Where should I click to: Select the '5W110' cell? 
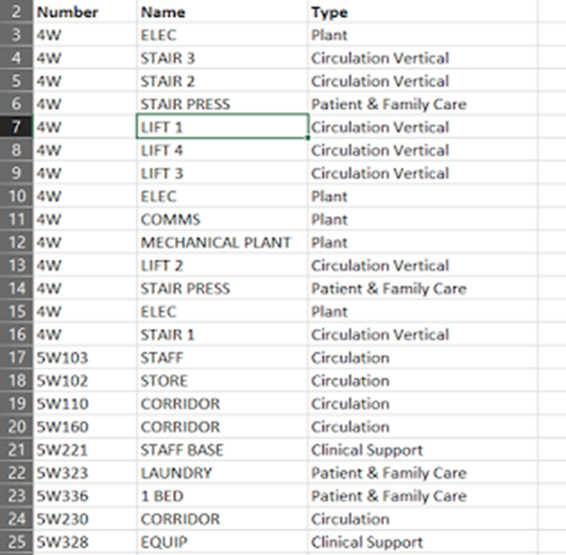coord(85,403)
